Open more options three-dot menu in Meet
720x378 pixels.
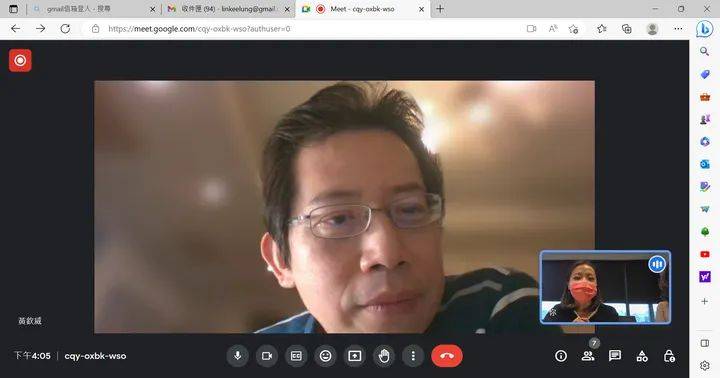[413, 356]
